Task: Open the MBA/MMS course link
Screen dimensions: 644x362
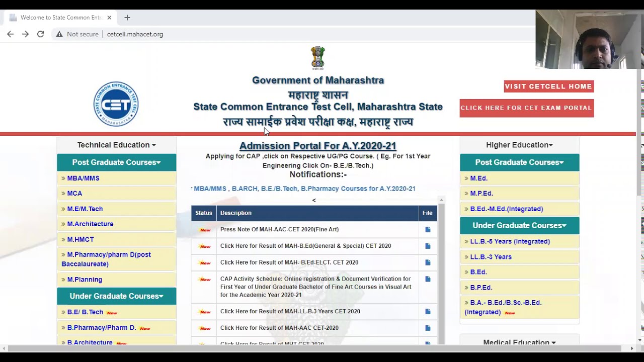Action: click(x=84, y=178)
